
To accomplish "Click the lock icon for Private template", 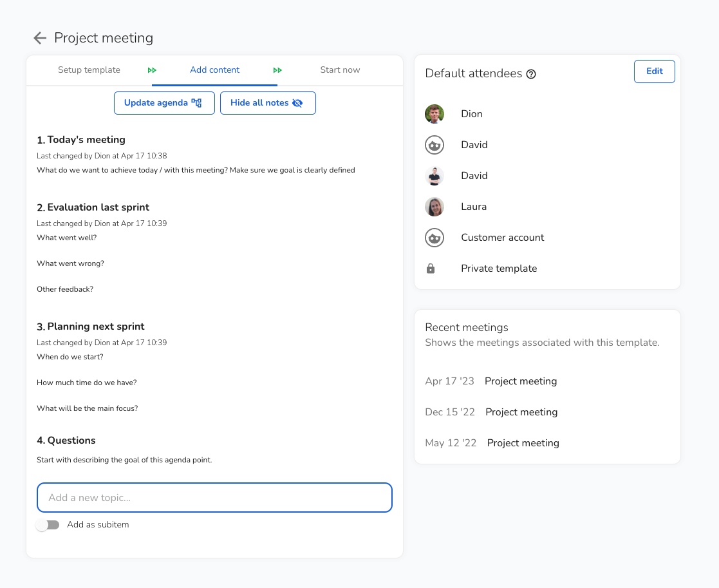I will click(x=430, y=269).
